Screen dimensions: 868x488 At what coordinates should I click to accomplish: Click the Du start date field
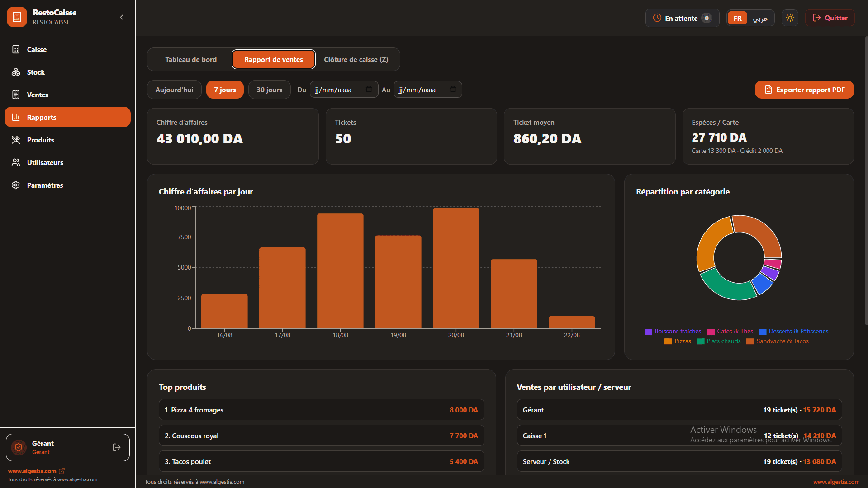click(x=344, y=90)
